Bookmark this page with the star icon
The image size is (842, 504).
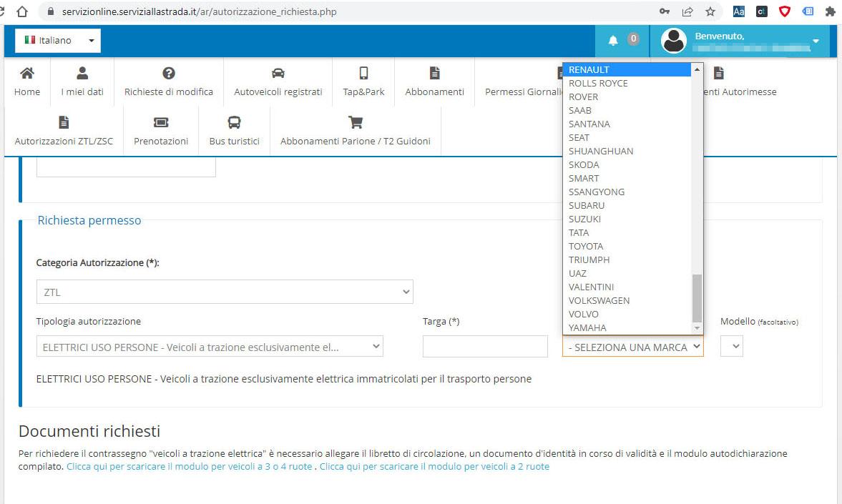click(x=710, y=11)
